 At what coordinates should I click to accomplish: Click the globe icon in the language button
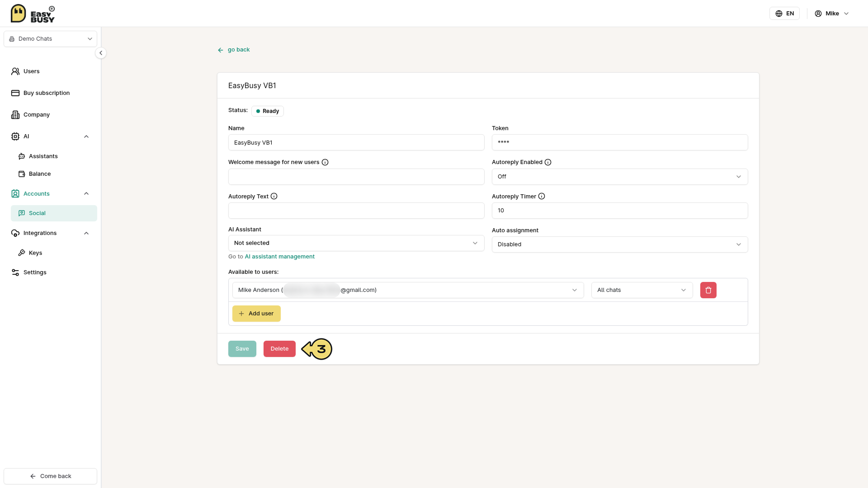pyautogui.click(x=779, y=14)
